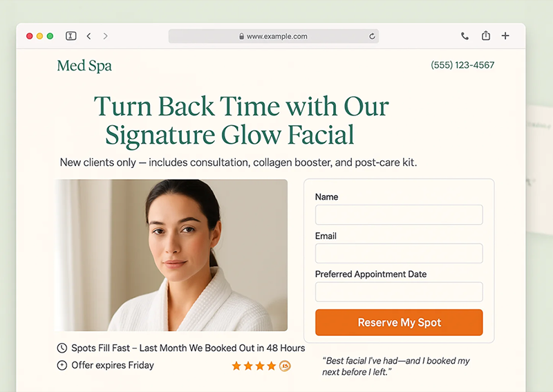The image size is (553, 392).
Task: Focus the Name input field
Action: 399,214
